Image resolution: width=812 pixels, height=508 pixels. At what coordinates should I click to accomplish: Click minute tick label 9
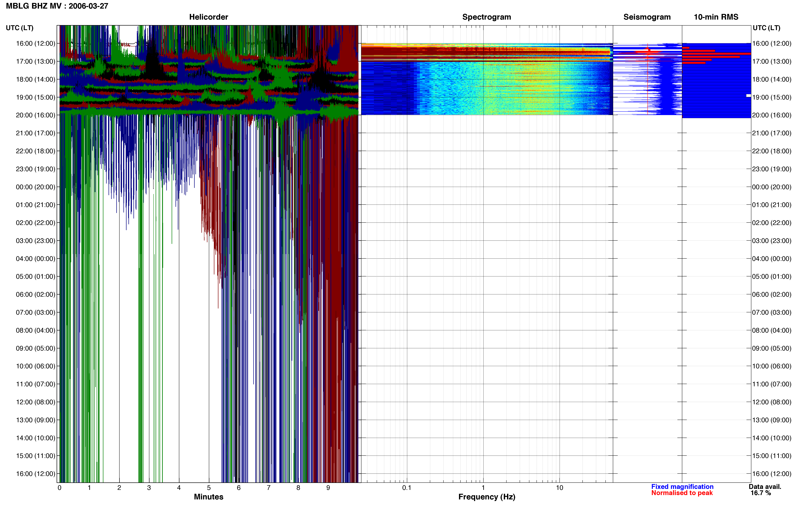(x=328, y=488)
